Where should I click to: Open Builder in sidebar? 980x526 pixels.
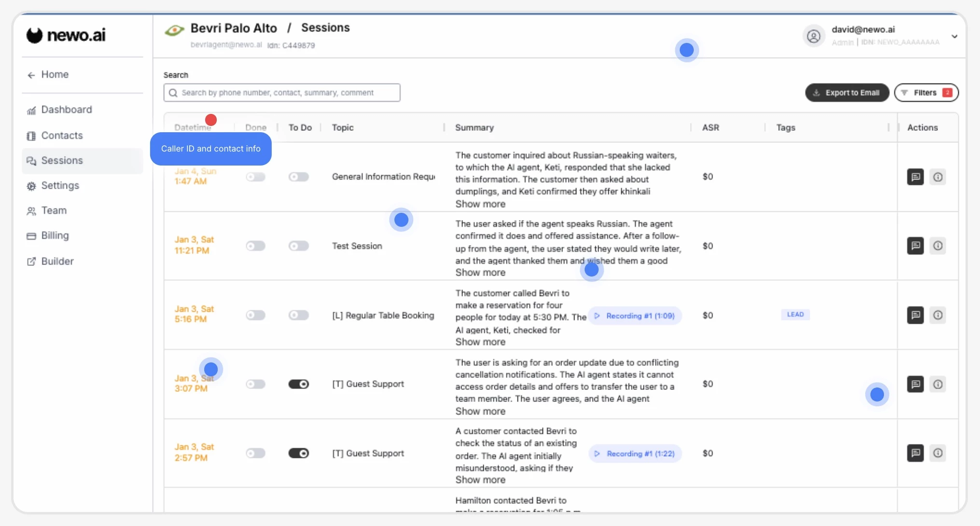[x=57, y=261]
